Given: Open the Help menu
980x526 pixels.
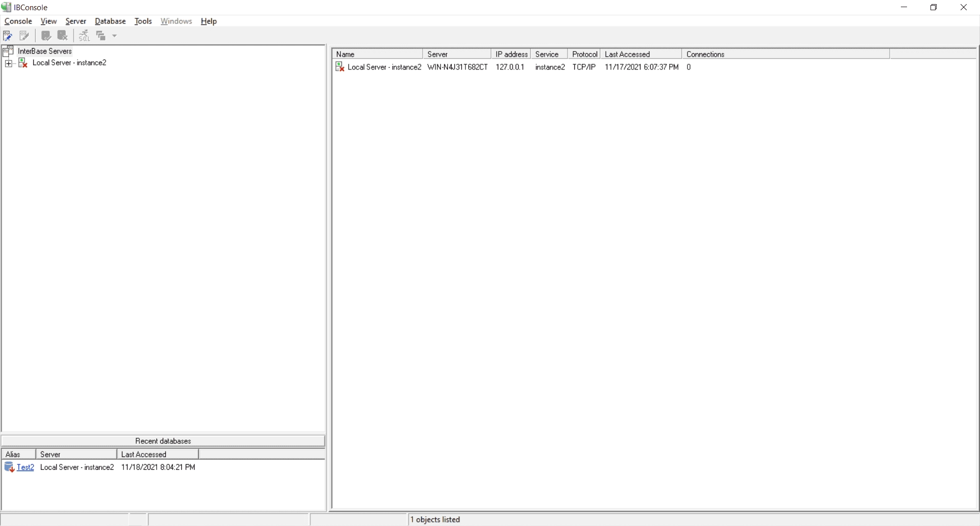Looking at the screenshot, I should 209,21.
